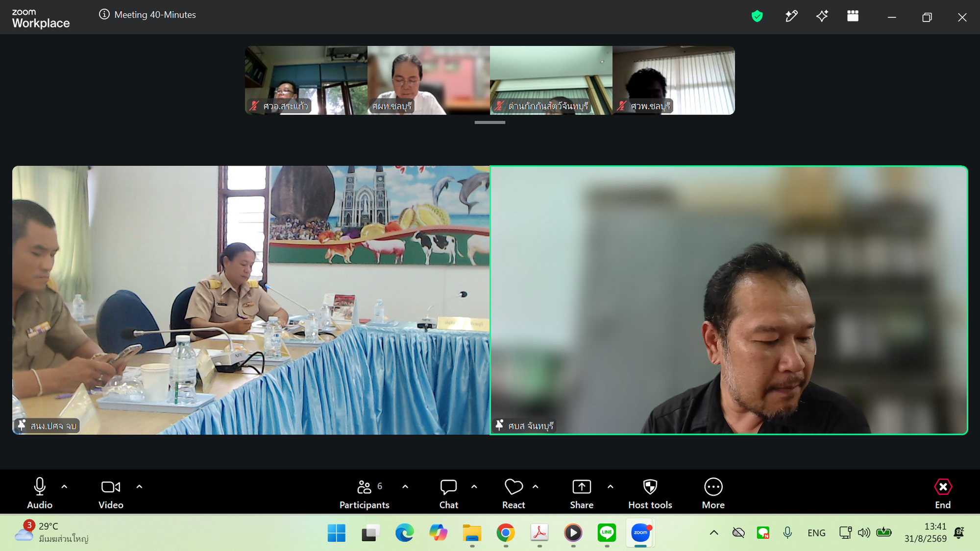Open the green encryption shield icon
The image size is (980, 551).
(x=757, y=16)
